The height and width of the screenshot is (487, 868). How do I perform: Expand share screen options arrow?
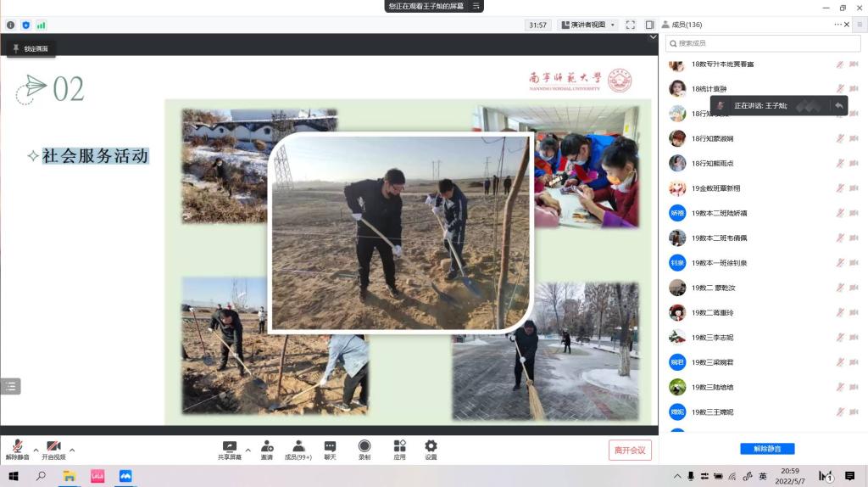[x=248, y=450]
